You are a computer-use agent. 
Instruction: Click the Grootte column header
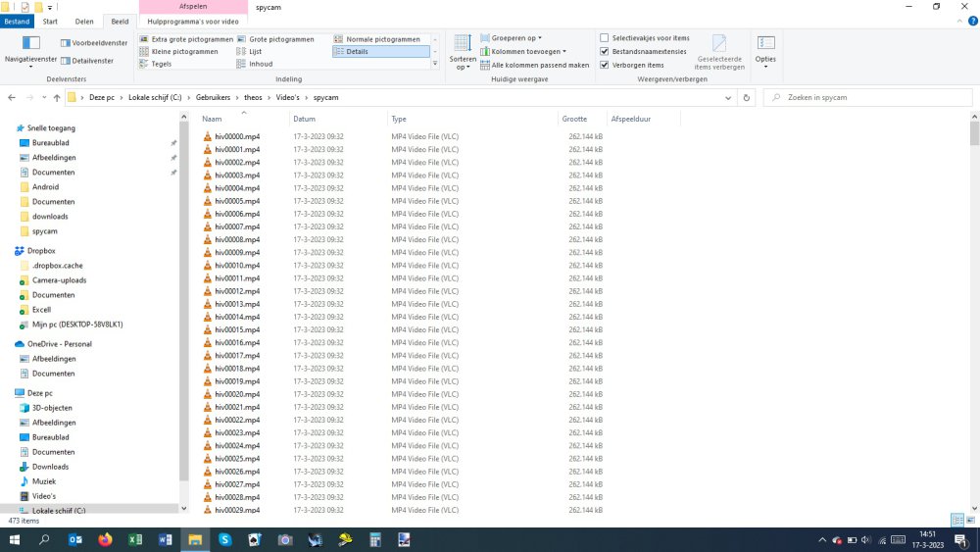574,119
